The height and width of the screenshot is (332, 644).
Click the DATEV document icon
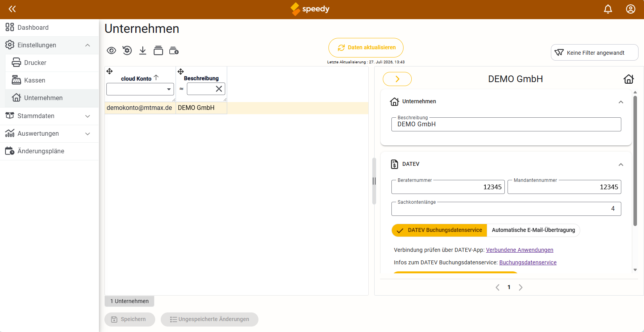point(395,164)
